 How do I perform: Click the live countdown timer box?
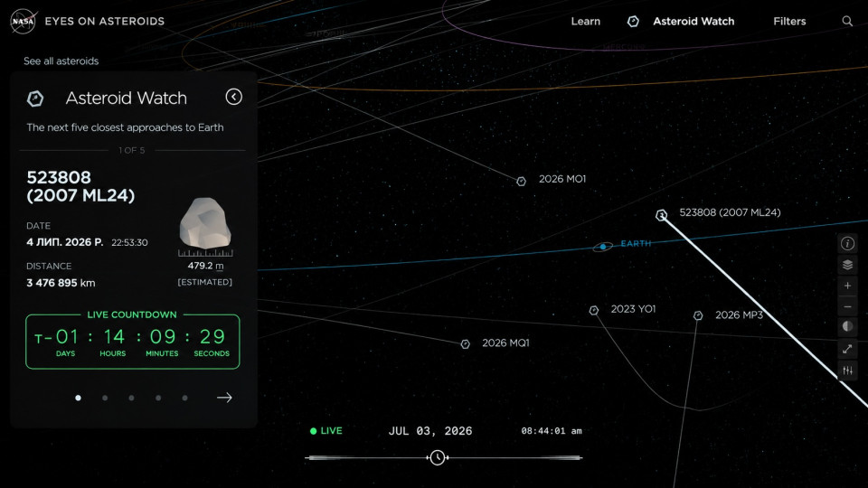132,342
